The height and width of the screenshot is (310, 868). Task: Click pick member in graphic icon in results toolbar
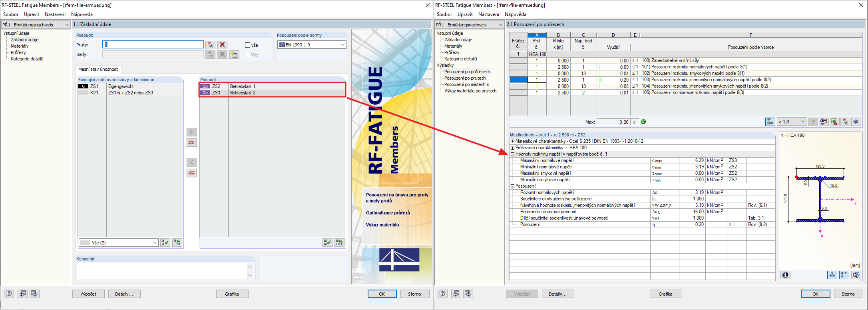tap(845, 122)
